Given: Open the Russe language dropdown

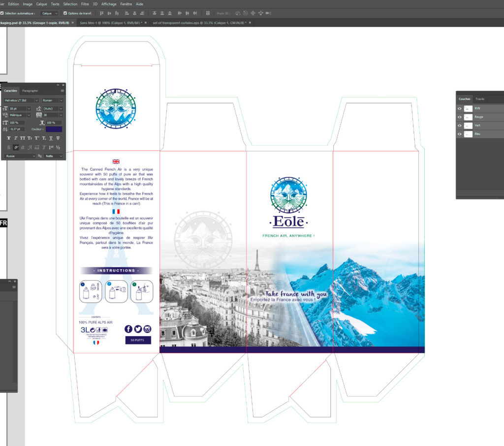Looking at the screenshot, I should [20, 156].
